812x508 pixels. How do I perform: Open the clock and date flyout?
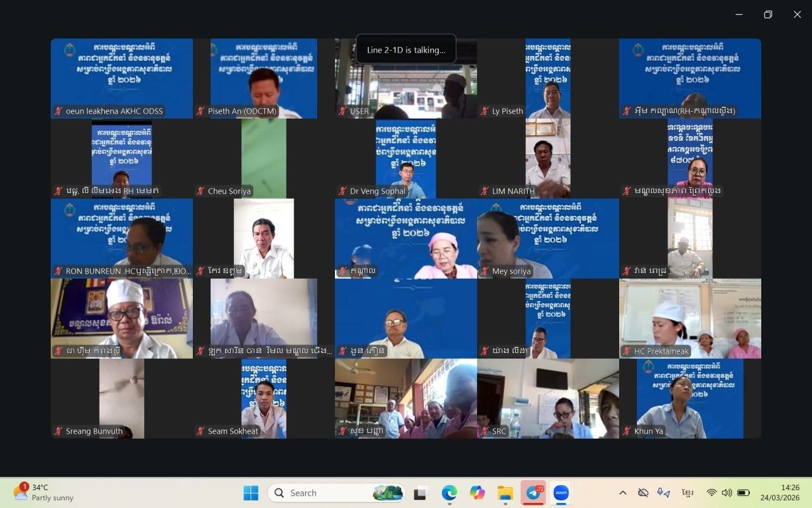(790, 493)
